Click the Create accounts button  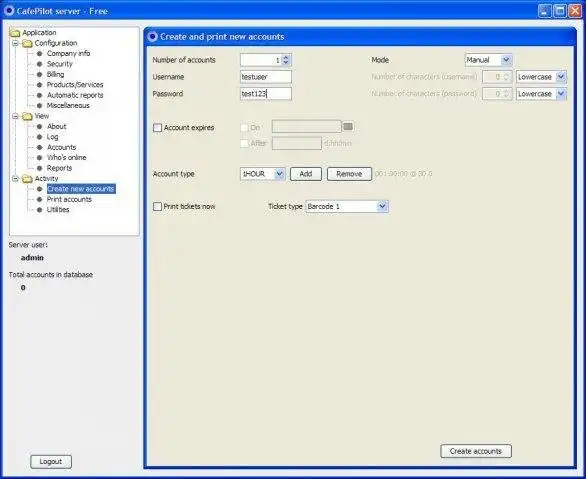476,451
